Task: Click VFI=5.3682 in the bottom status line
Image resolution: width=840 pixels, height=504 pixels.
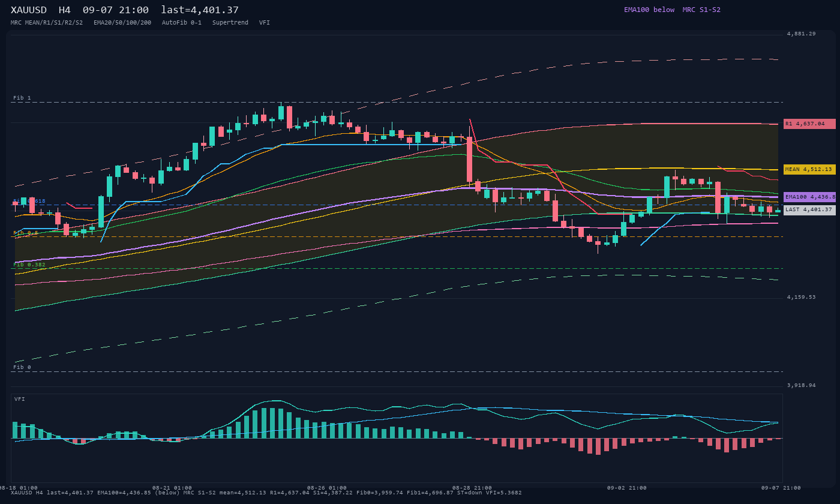Action: coord(504,493)
